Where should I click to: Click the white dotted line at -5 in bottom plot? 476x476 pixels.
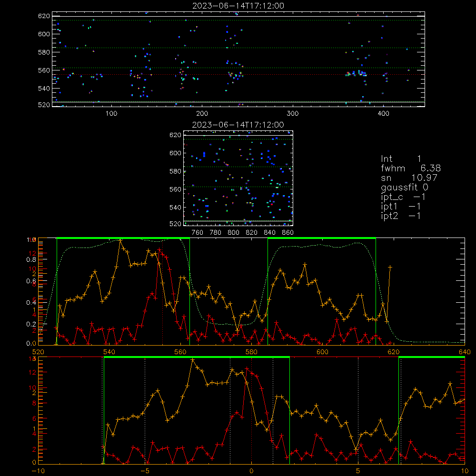tap(145, 410)
